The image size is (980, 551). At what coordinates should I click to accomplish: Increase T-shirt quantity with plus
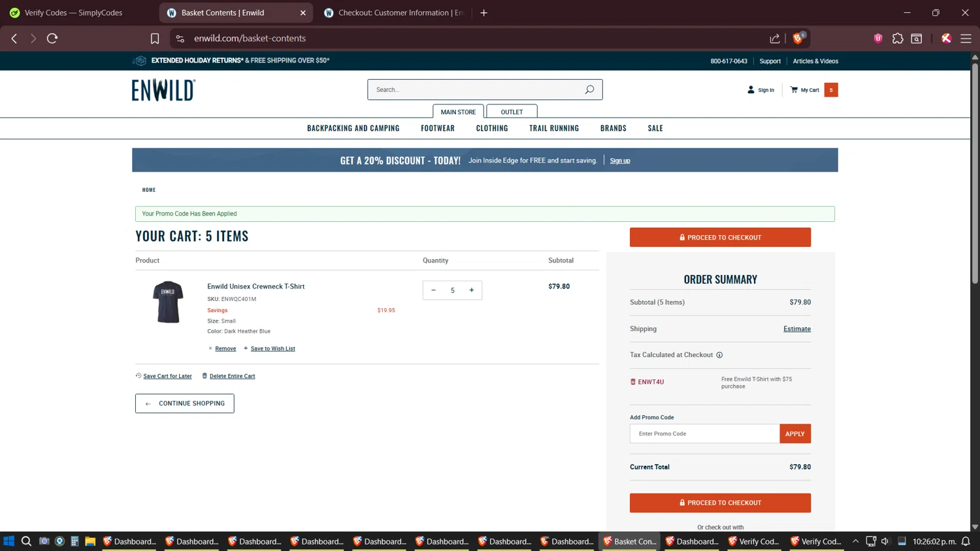[x=472, y=290]
